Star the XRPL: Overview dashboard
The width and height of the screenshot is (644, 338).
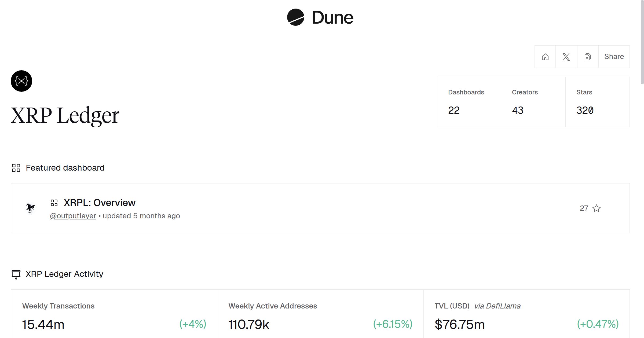click(x=596, y=208)
